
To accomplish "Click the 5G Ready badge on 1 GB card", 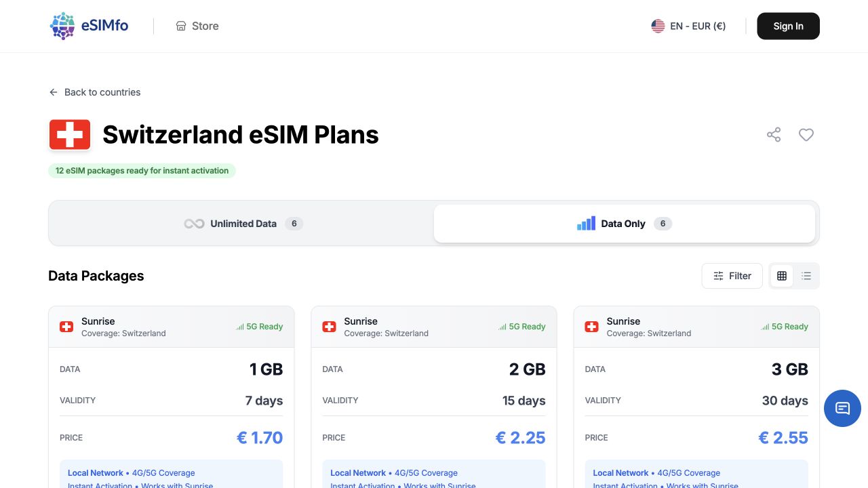I will click(259, 327).
